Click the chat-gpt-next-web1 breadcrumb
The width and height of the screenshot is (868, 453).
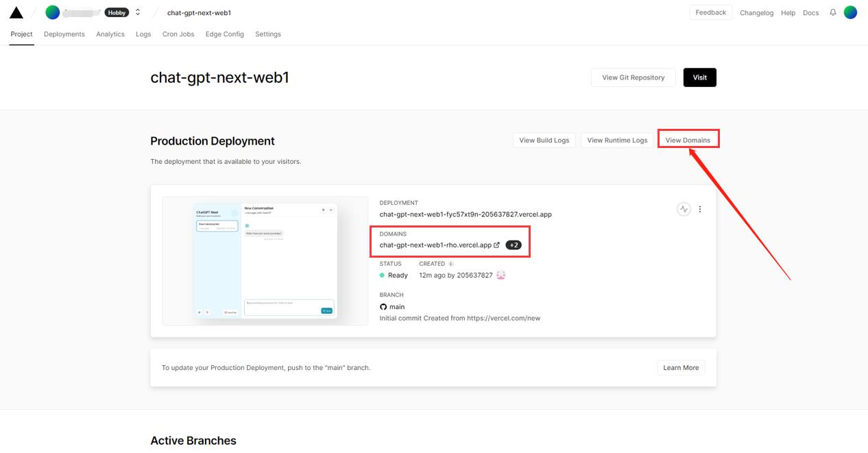(199, 13)
